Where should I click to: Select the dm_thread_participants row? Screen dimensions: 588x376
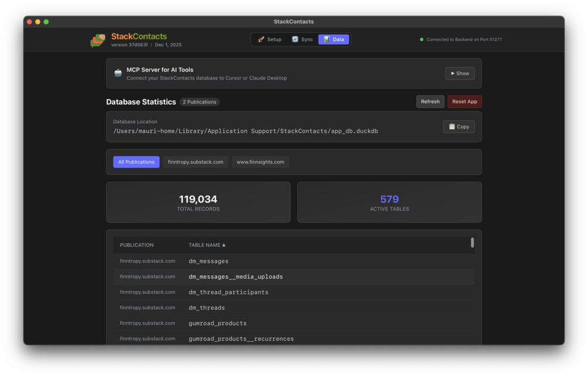294,292
